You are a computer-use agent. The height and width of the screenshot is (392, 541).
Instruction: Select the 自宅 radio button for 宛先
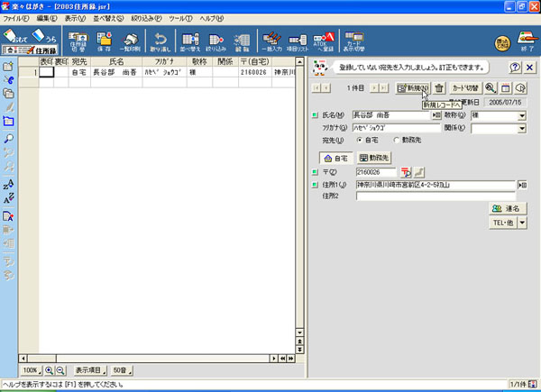point(360,141)
